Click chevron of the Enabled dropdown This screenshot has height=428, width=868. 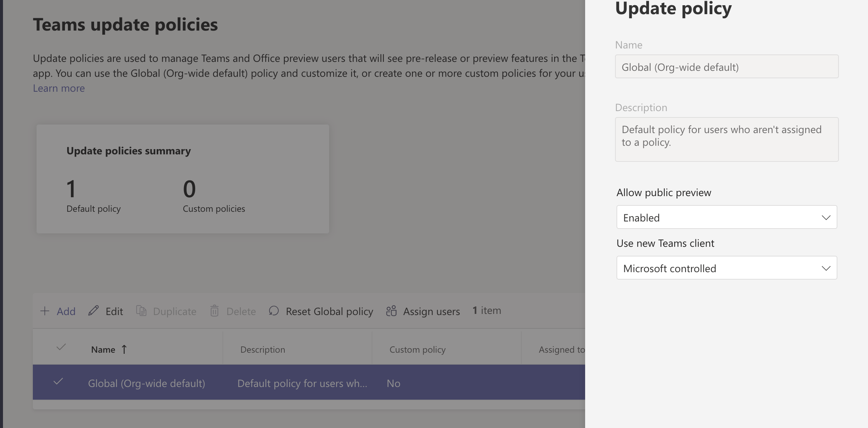(826, 218)
